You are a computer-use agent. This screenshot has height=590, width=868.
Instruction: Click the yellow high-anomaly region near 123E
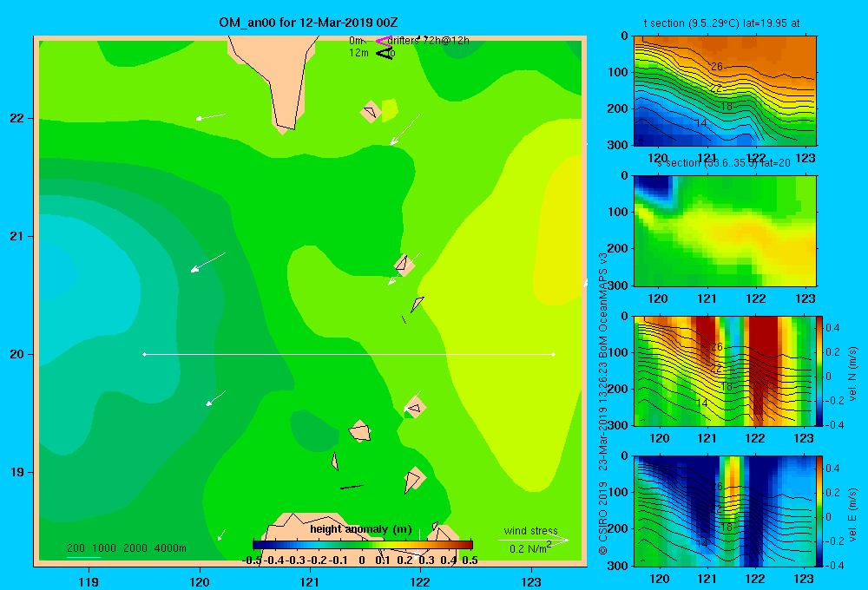click(559, 233)
